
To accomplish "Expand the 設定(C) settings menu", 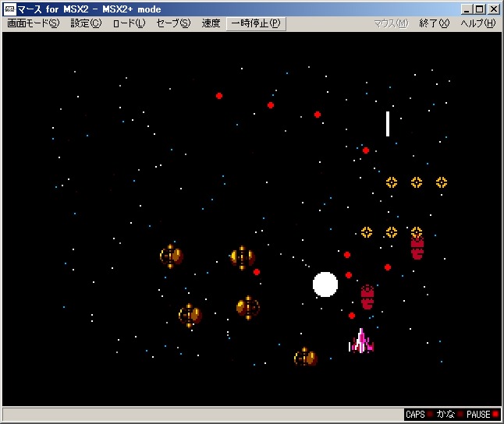I will [x=86, y=23].
